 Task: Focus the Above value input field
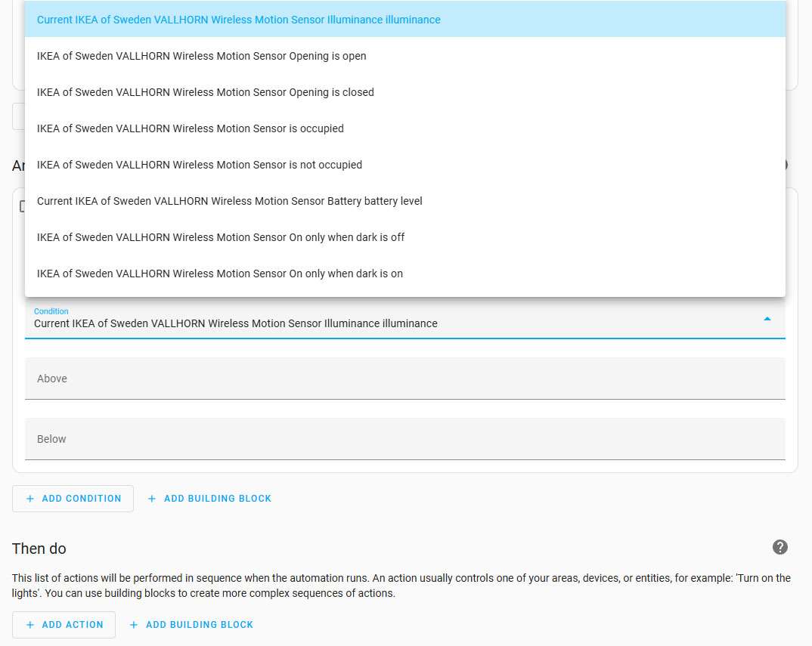pos(404,379)
